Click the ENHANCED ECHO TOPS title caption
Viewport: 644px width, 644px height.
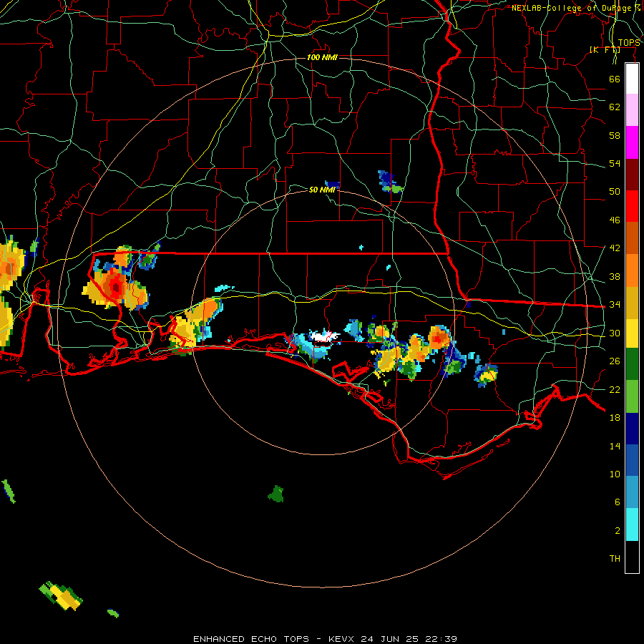click(325, 639)
